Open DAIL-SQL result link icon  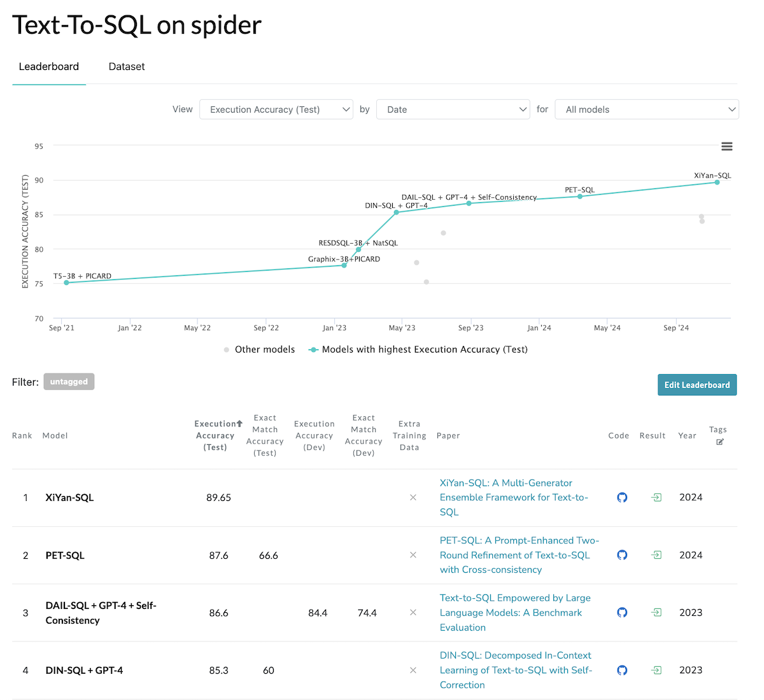pos(656,612)
